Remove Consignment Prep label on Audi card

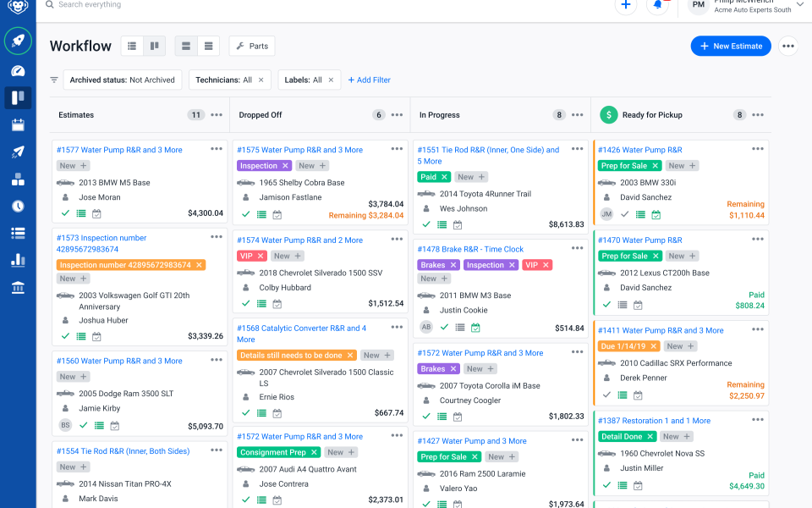314,452
